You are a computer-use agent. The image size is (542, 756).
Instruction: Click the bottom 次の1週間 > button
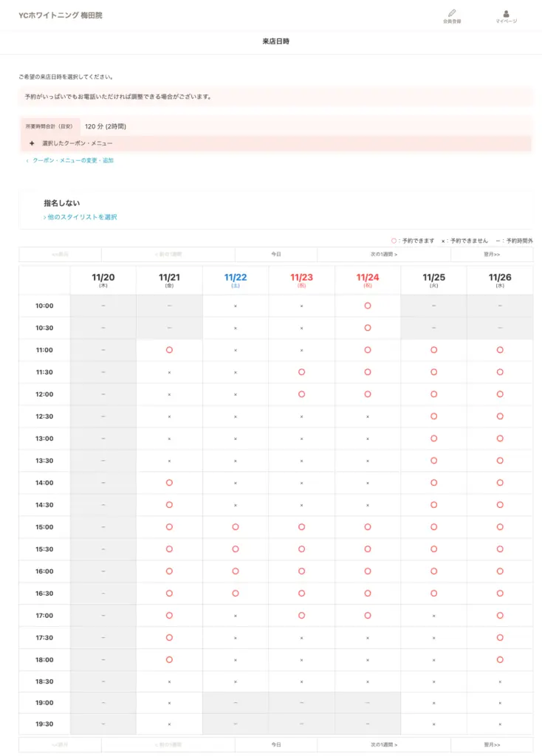pos(384,745)
